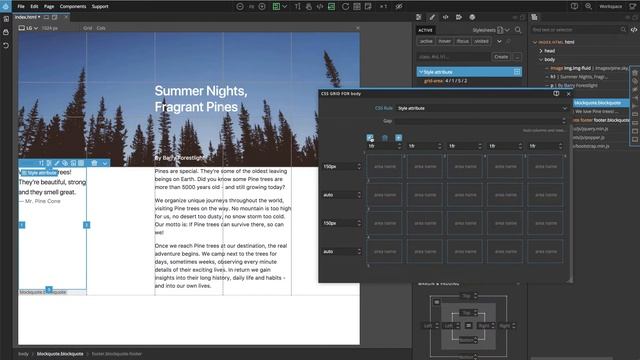This screenshot has width=640, height=360.
Task: Click the body breadcrumb
Action: pyautogui.click(x=23, y=354)
